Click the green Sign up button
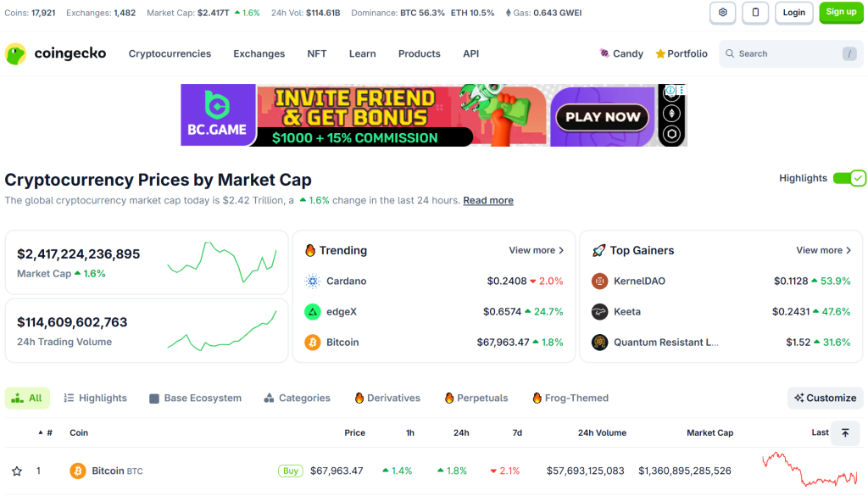The width and height of the screenshot is (868, 496). pos(841,13)
